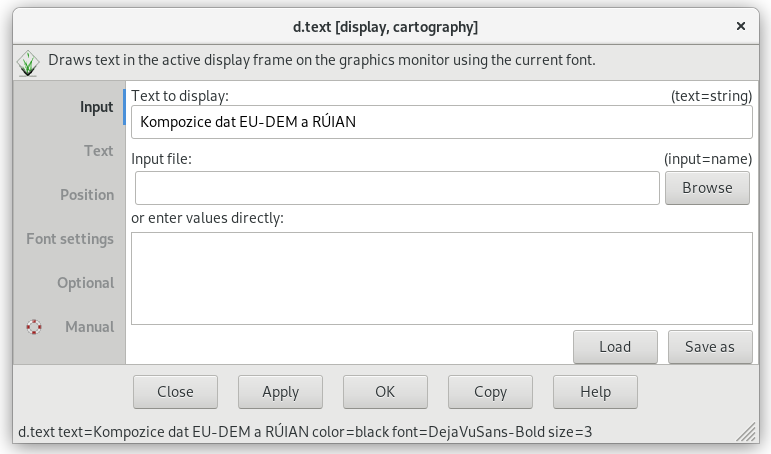Confirm with the OK button
771x454 pixels.
coord(385,392)
